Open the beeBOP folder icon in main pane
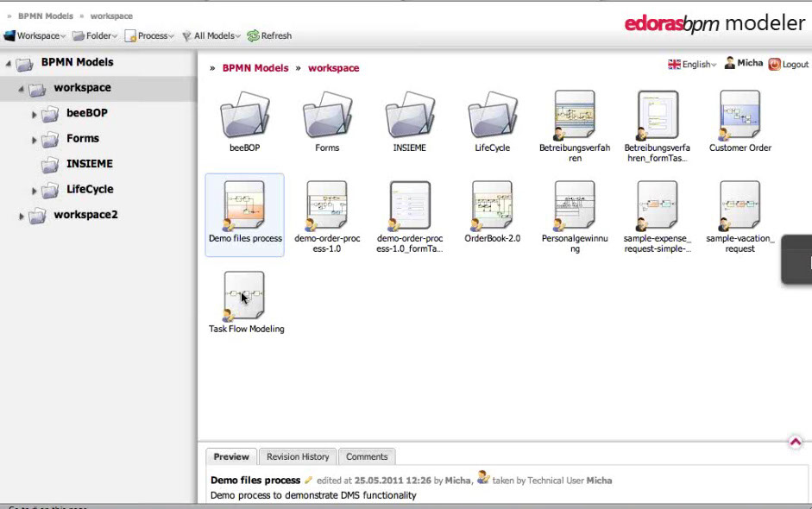 244,115
